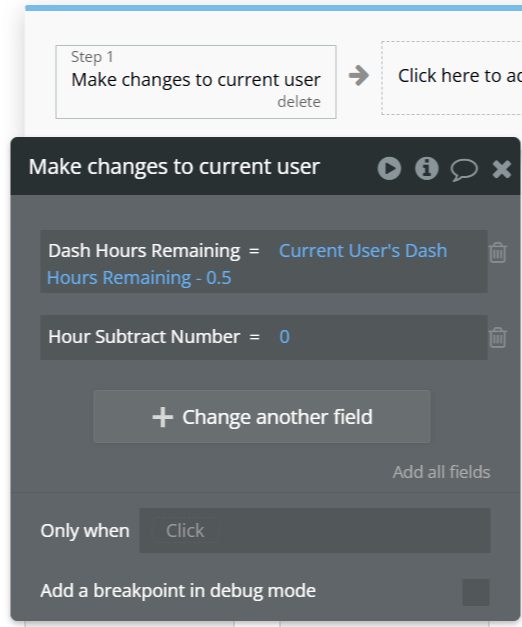
Task: Open the Dash Hours Remaining field name dropdown
Action: [144, 251]
